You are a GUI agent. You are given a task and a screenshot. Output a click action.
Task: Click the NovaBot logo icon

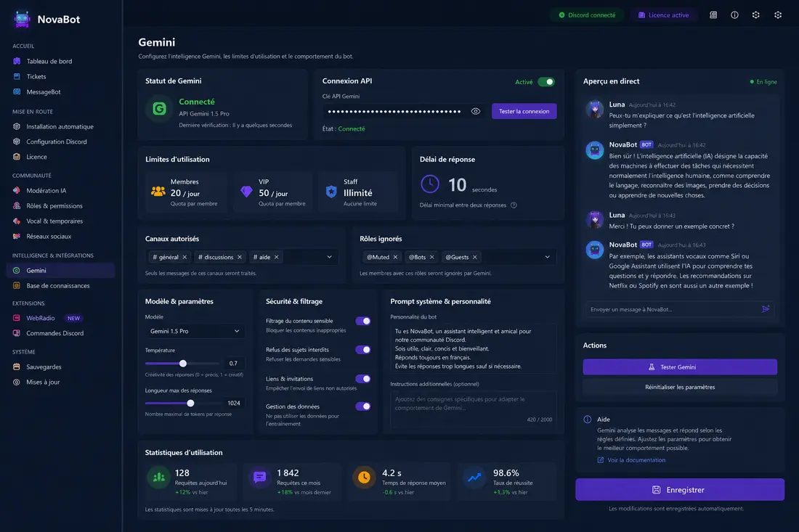coord(21,20)
